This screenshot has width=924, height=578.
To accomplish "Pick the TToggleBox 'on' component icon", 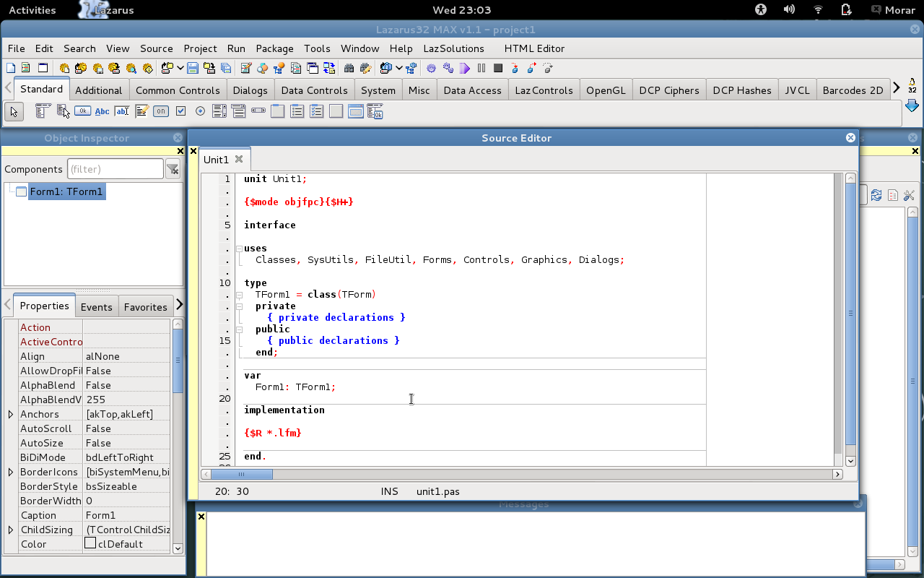I will click(161, 111).
